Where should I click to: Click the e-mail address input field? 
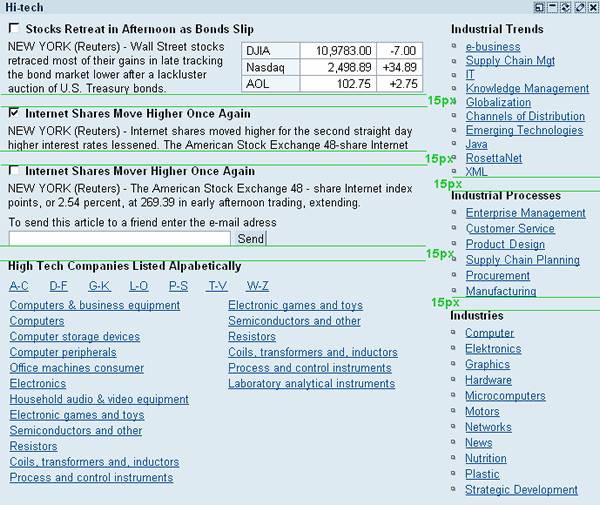click(x=119, y=239)
